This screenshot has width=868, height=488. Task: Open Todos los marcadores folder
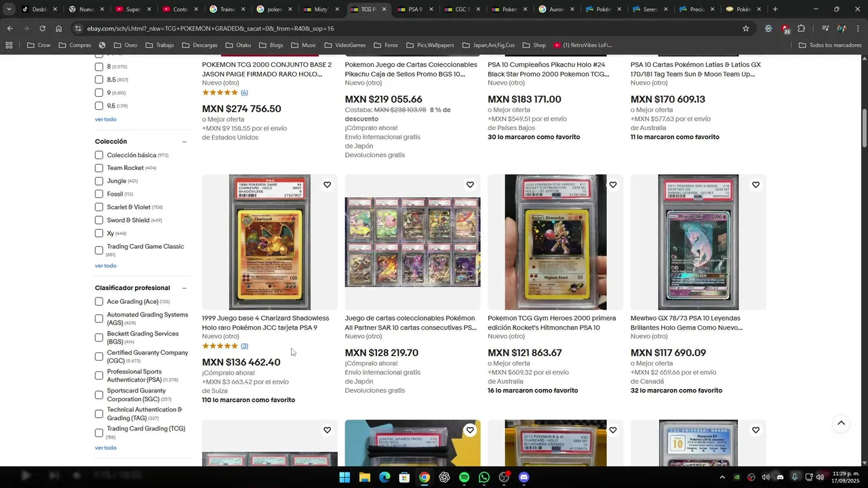830,45
